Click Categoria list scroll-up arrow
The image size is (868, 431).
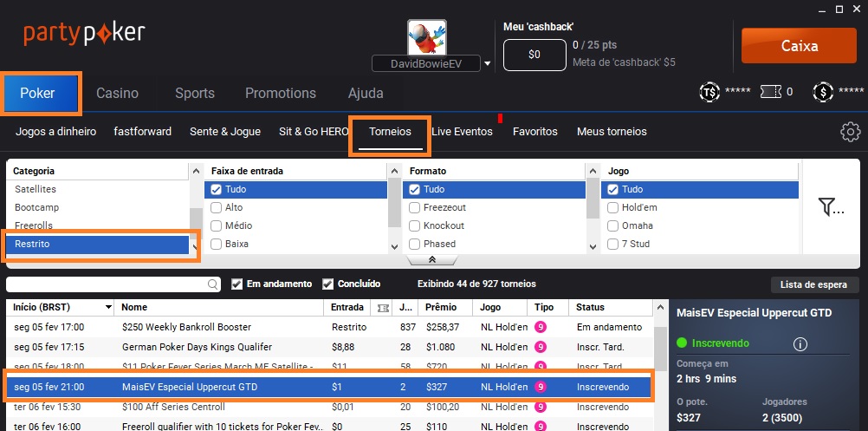point(196,172)
